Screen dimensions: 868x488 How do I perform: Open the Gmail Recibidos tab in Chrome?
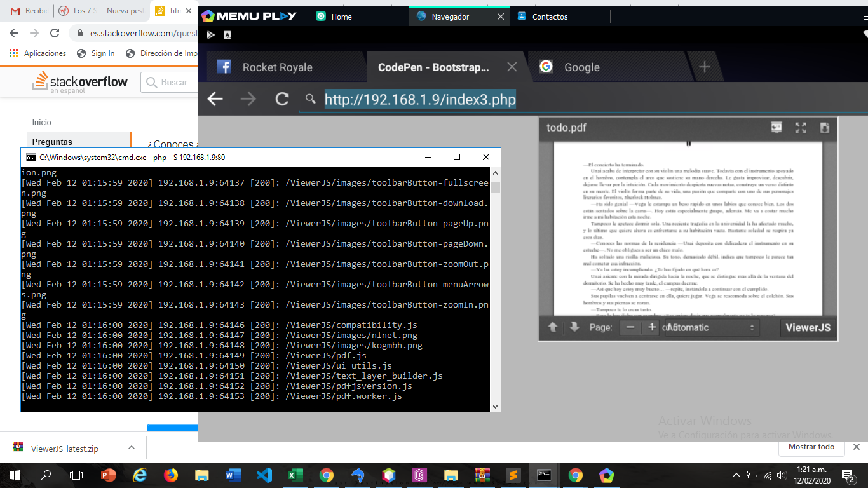pos(28,11)
